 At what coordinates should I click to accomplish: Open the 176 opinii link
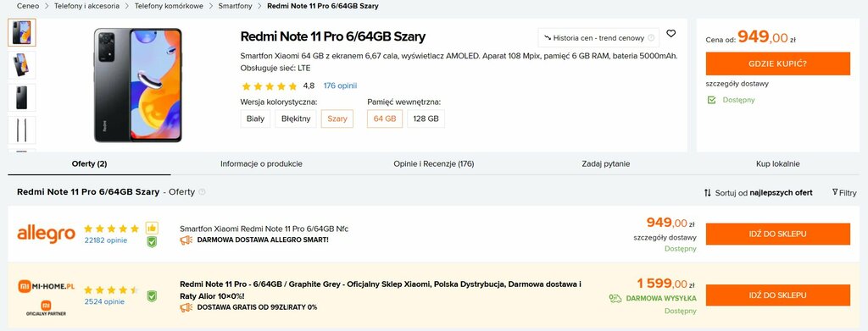340,86
